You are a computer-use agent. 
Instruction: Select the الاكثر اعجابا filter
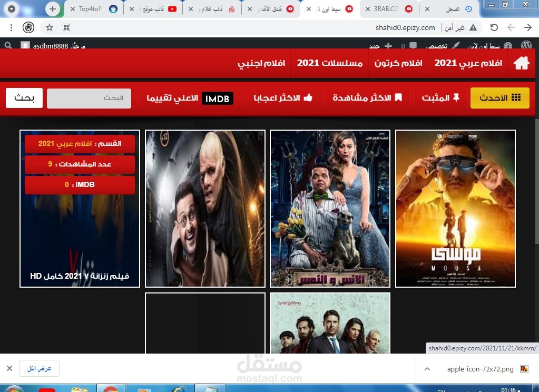click(x=283, y=98)
